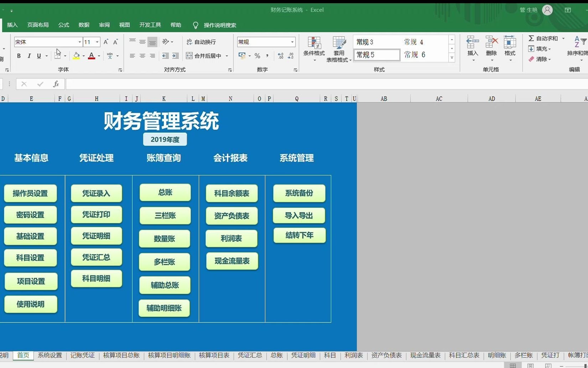Image resolution: width=588 pixels, height=368 pixels.
Task: Open the 页面布局 ribbon tab
Action: point(38,25)
